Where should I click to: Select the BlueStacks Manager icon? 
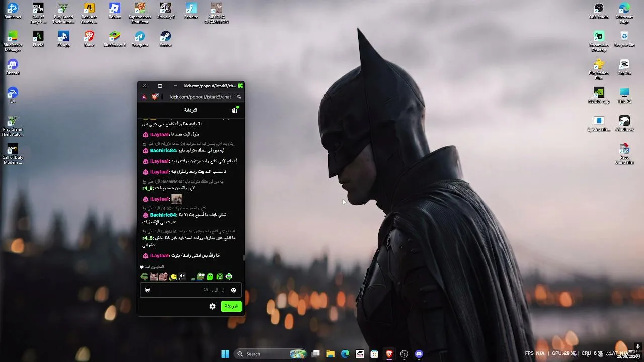pos(13,41)
